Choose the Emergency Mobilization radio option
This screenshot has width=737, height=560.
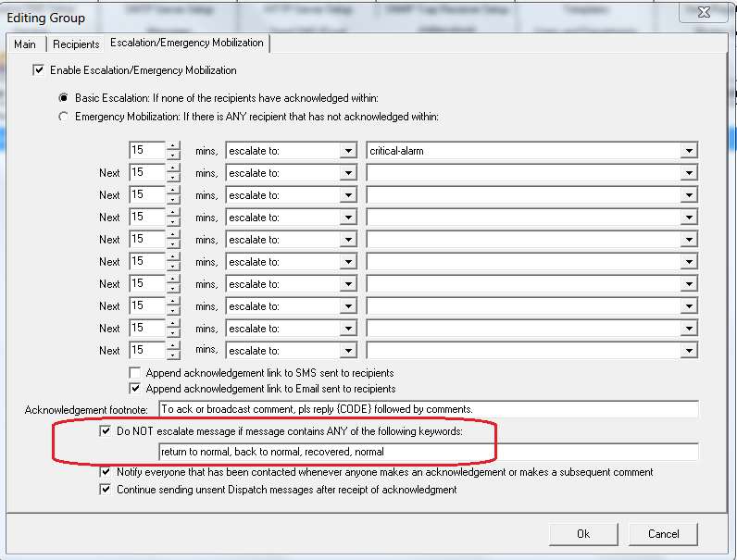tap(64, 117)
